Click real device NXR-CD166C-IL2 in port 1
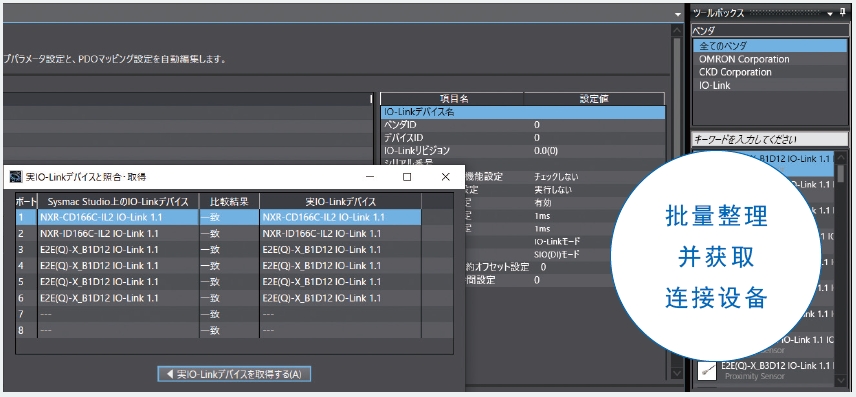This screenshot has width=856, height=397. point(341,217)
